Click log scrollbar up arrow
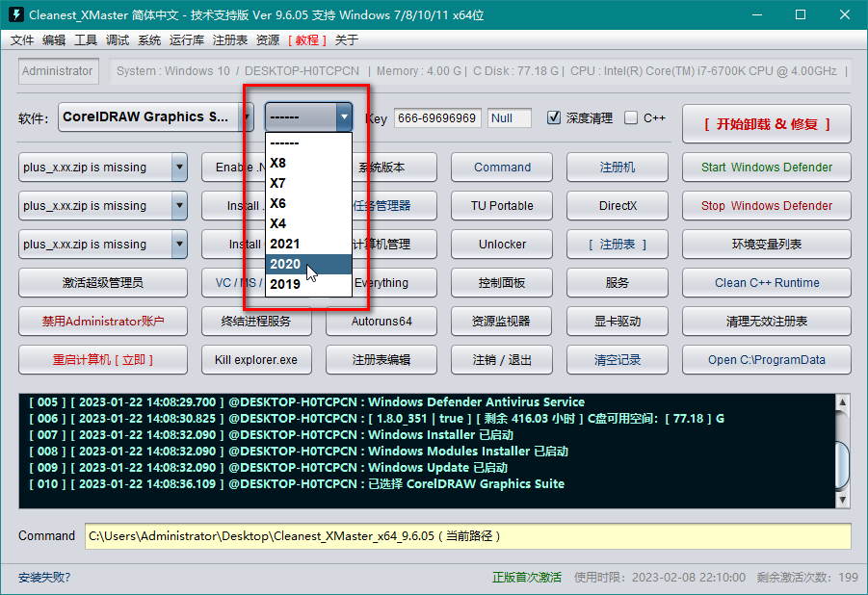868x595 pixels. (843, 401)
